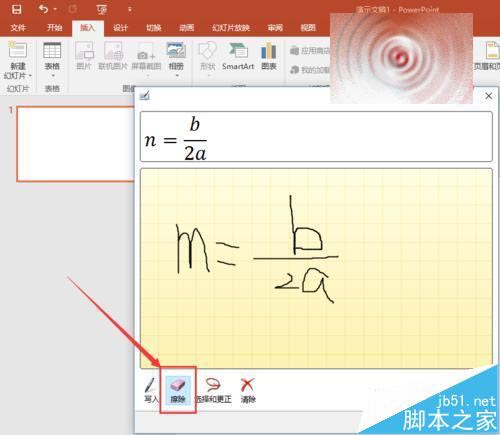Click the 联机图片 (Online Pictures) icon
Viewport: 500px width, 435px height.
(x=113, y=51)
